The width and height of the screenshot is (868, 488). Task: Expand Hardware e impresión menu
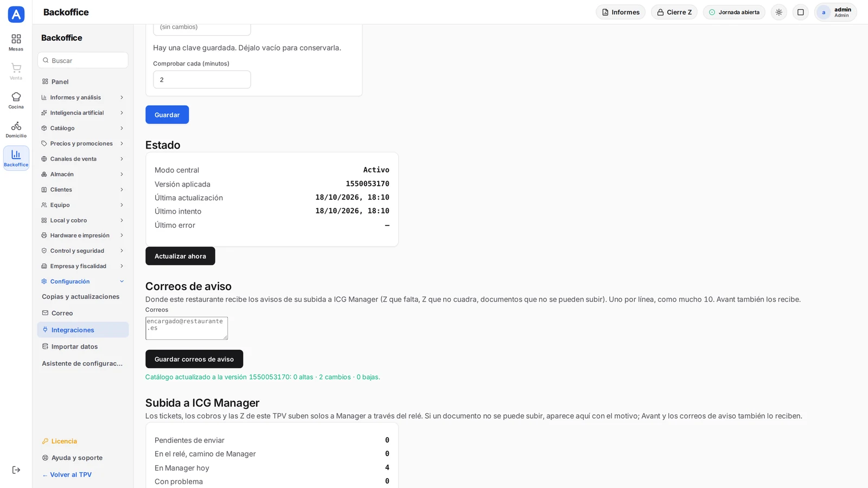pos(83,235)
